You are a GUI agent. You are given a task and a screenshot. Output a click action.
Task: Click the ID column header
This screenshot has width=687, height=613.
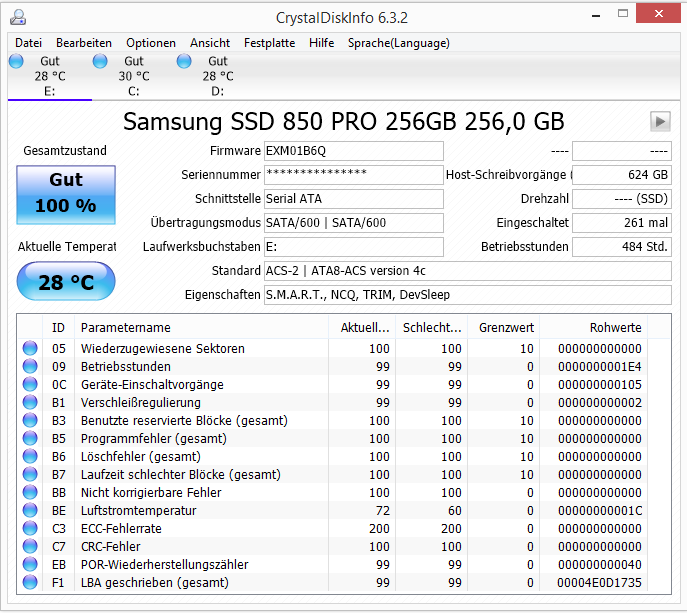click(58, 327)
